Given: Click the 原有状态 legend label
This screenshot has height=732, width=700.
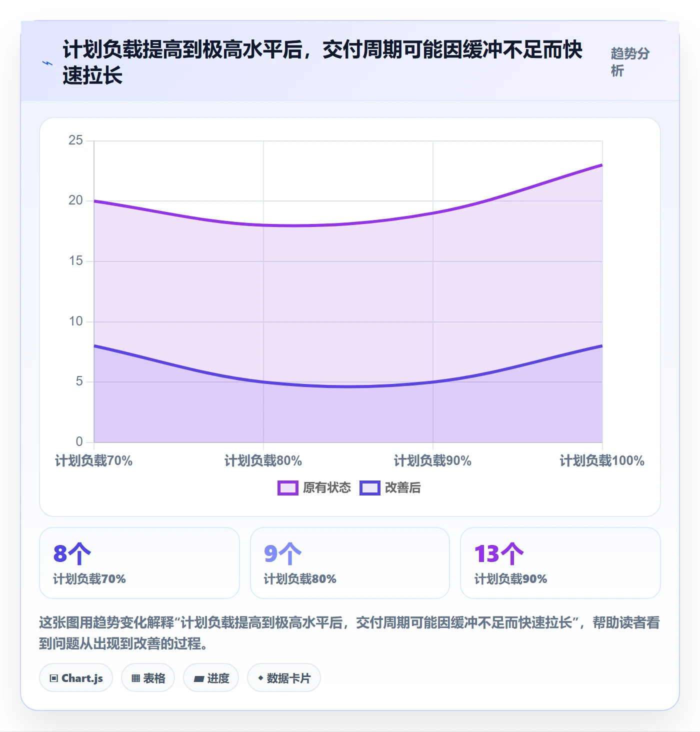Looking at the screenshot, I should [x=327, y=488].
